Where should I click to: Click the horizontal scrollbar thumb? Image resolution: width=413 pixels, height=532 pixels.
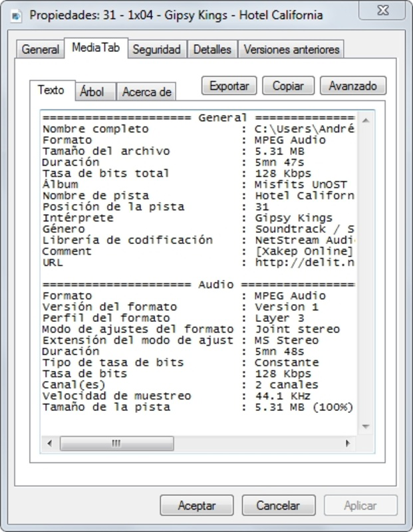117,443
